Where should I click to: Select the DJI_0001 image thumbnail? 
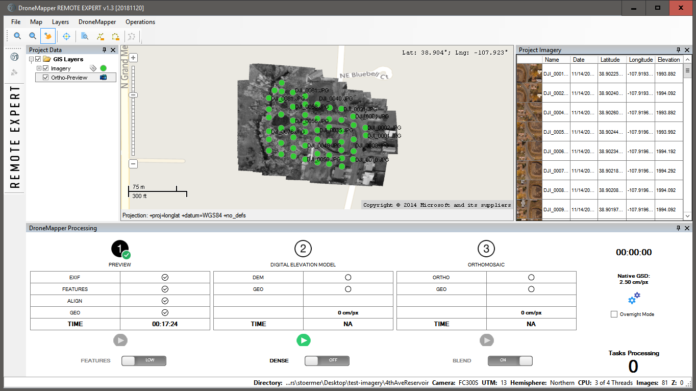point(529,74)
